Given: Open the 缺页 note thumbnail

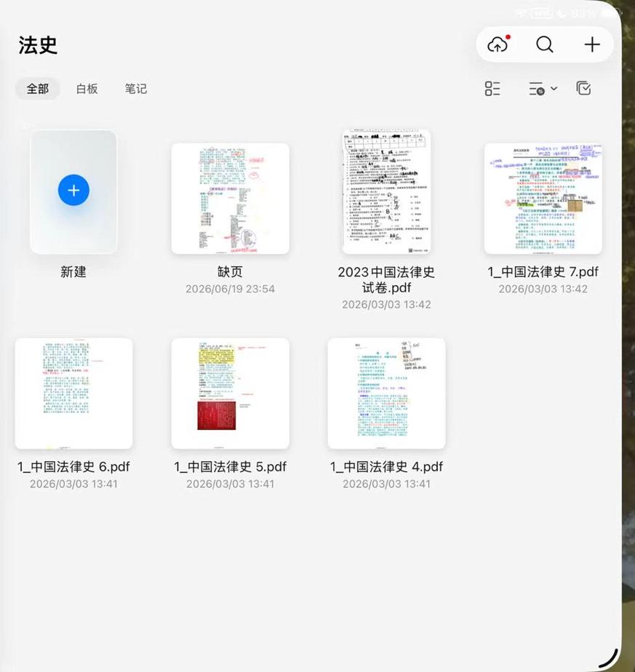Looking at the screenshot, I should (231, 199).
